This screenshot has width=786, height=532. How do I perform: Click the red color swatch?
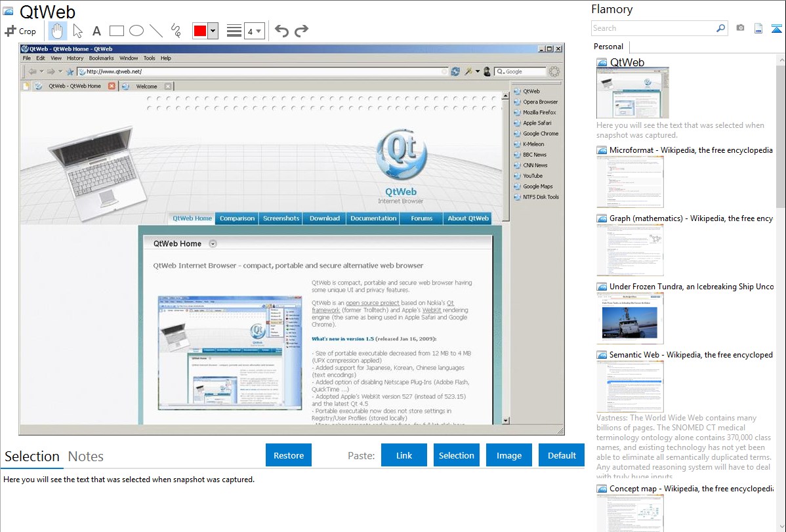[200, 31]
